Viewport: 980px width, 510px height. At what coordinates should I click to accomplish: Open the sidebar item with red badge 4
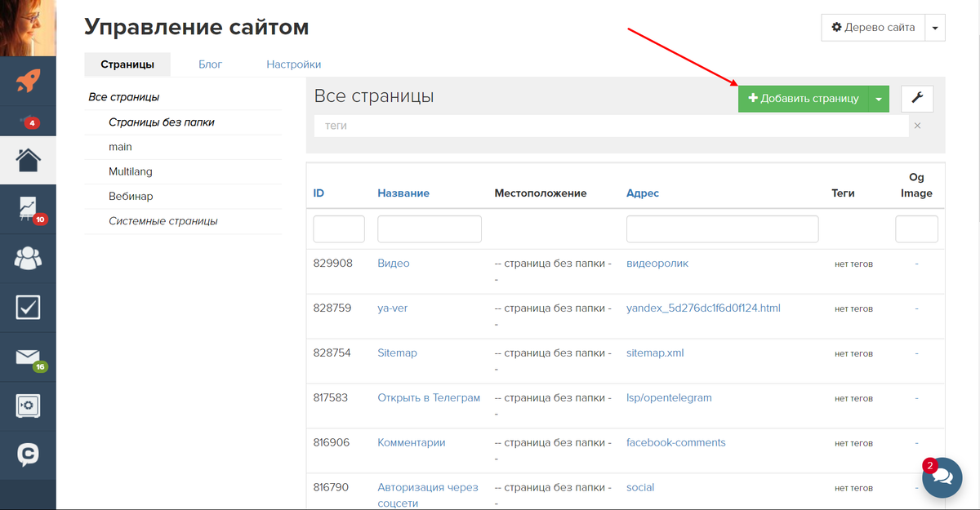(x=28, y=121)
